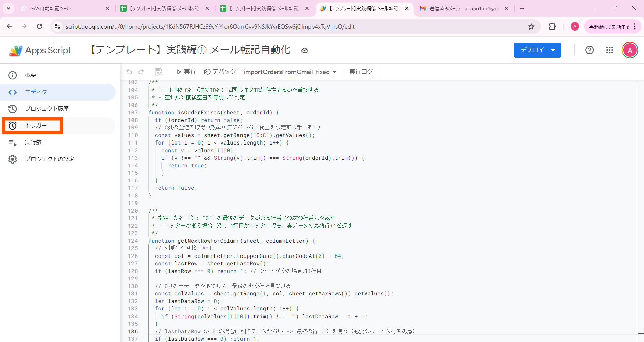Bookmark the page with the star icon
This screenshot has width=644, height=342.
531,26
